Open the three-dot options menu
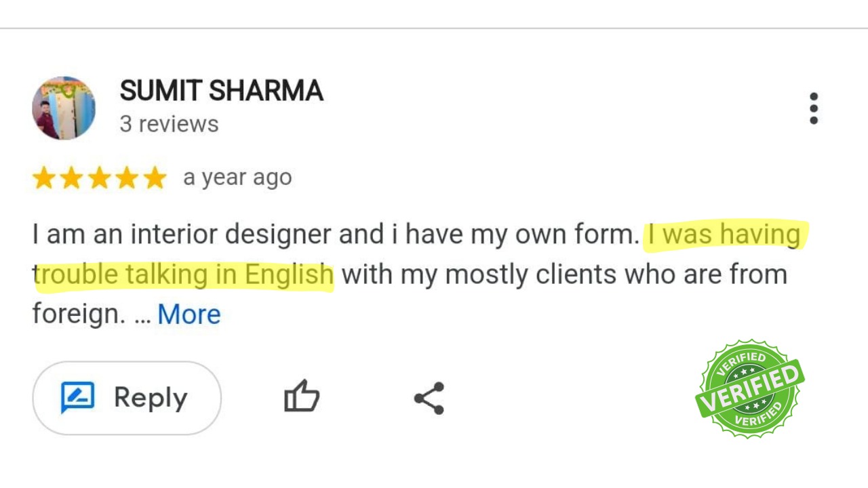The width and height of the screenshot is (868, 488). pos(813,108)
